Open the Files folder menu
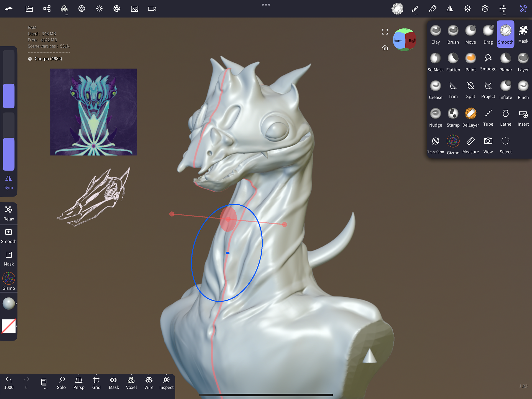Screen dimensions: 532x399 [x=29, y=9]
